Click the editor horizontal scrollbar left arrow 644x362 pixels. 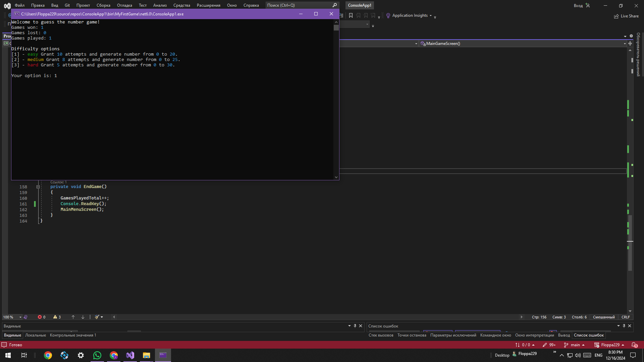tap(114, 317)
